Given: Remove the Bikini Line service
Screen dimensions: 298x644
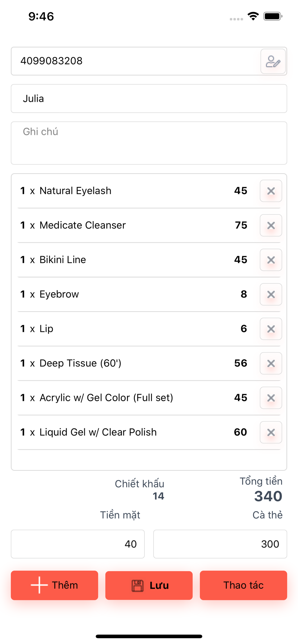Looking at the screenshot, I should click(271, 260).
